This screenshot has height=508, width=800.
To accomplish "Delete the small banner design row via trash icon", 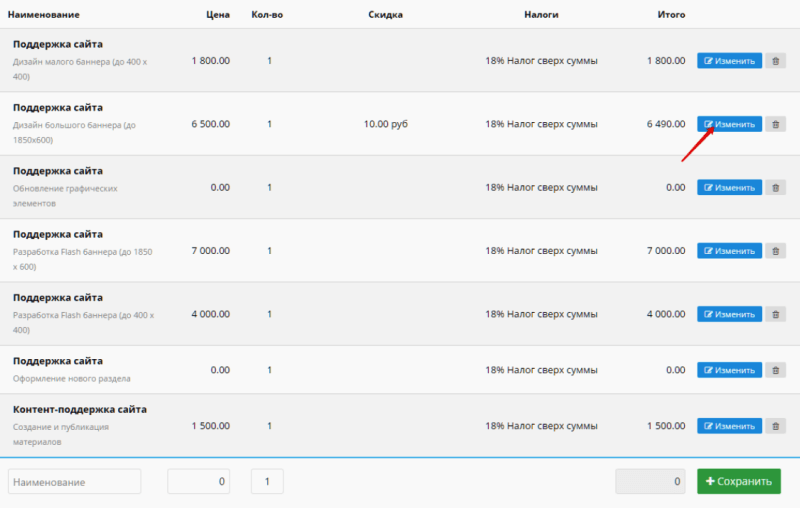I will [x=775, y=61].
